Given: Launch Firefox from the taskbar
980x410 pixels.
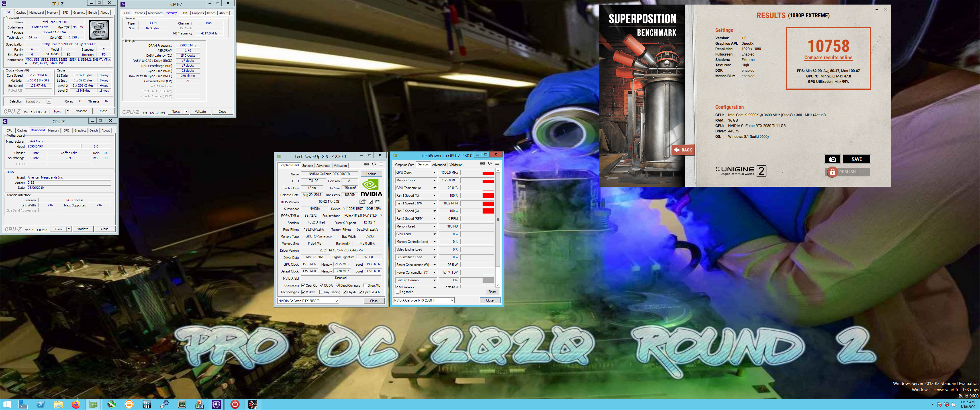Looking at the screenshot, I should pos(76,404).
